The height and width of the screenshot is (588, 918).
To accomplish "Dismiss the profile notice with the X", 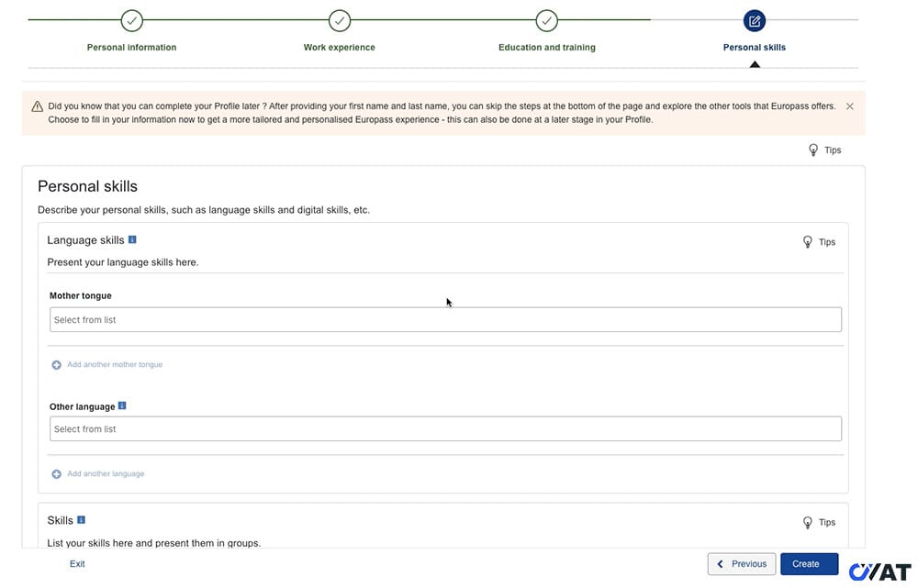I will click(849, 106).
